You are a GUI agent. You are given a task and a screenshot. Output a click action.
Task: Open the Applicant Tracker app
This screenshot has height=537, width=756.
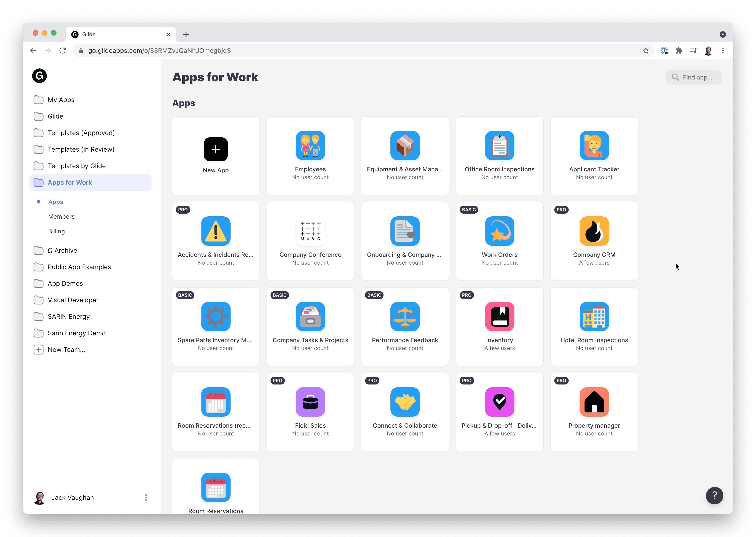(594, 155)
